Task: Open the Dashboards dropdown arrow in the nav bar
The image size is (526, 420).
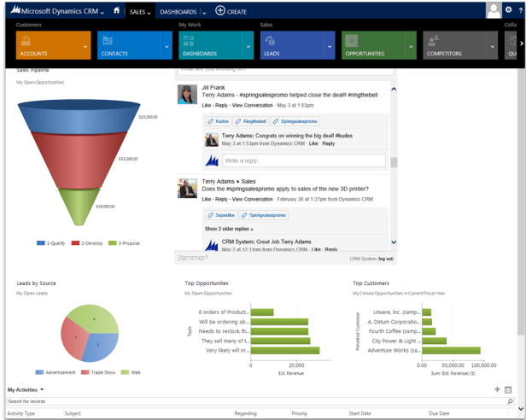Action: tap(204, 13)
